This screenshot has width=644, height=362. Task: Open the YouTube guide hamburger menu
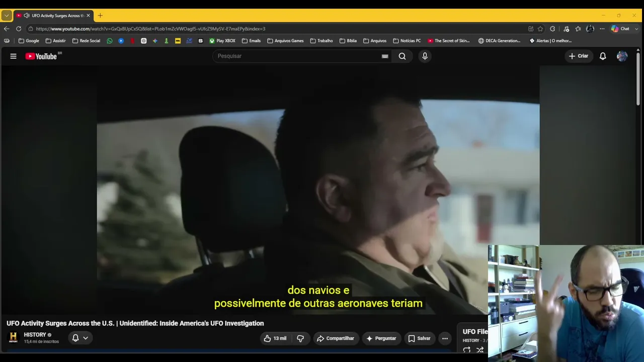pyautogui.click(x=14, y=56)
